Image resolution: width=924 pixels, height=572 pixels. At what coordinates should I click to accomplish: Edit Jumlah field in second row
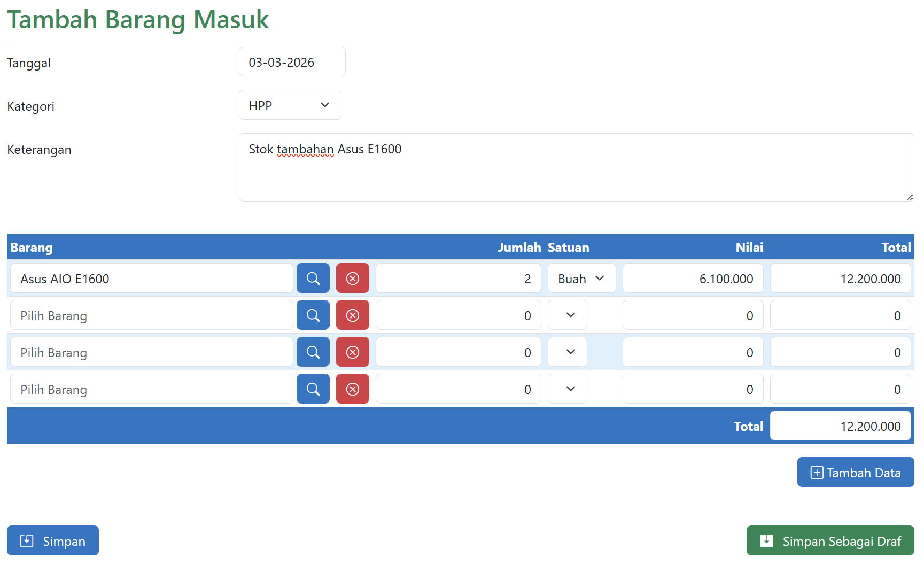pyautogui.click(x=459, y=315)
